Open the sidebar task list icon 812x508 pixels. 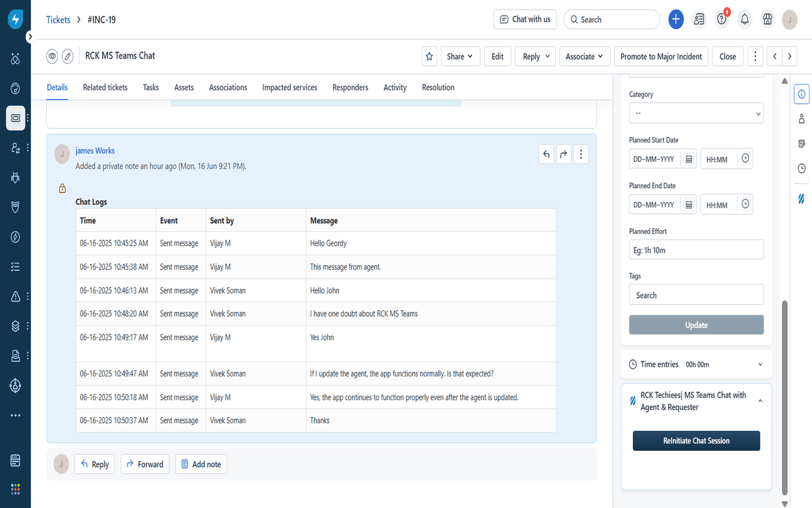tap(16, 267)
